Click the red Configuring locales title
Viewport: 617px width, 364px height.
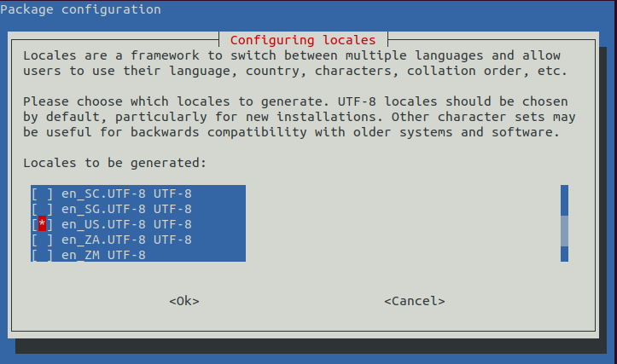pos(303,40)
